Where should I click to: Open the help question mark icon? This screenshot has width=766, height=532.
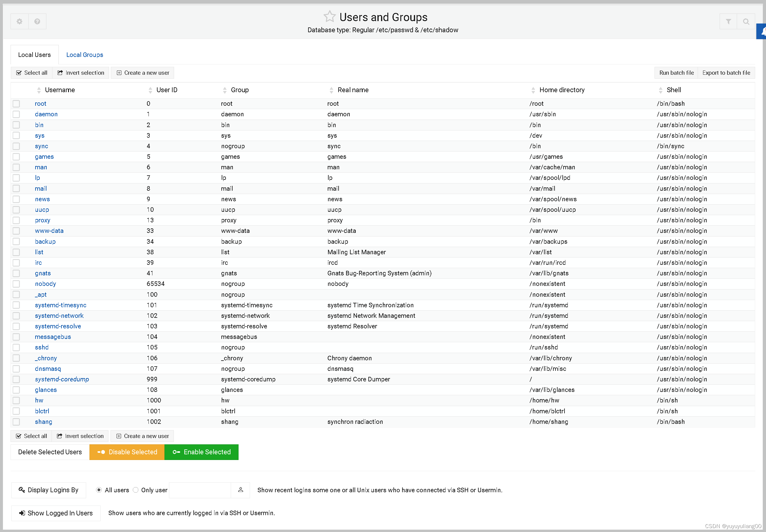37,21
